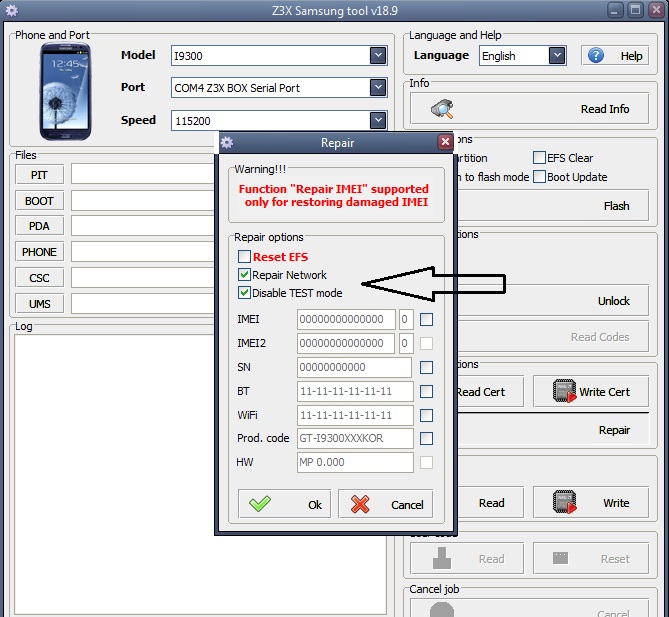The image size is (669, 617).
Task: Tick the checkbox beside BT field
Action: (426, 391)
